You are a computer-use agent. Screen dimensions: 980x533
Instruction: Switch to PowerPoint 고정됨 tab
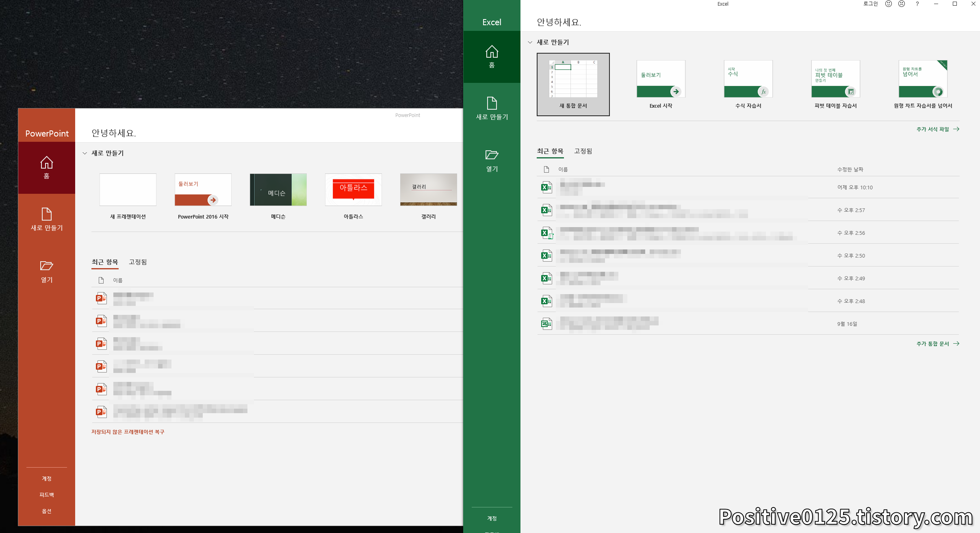pyautogui.click(x=138, y=262)
